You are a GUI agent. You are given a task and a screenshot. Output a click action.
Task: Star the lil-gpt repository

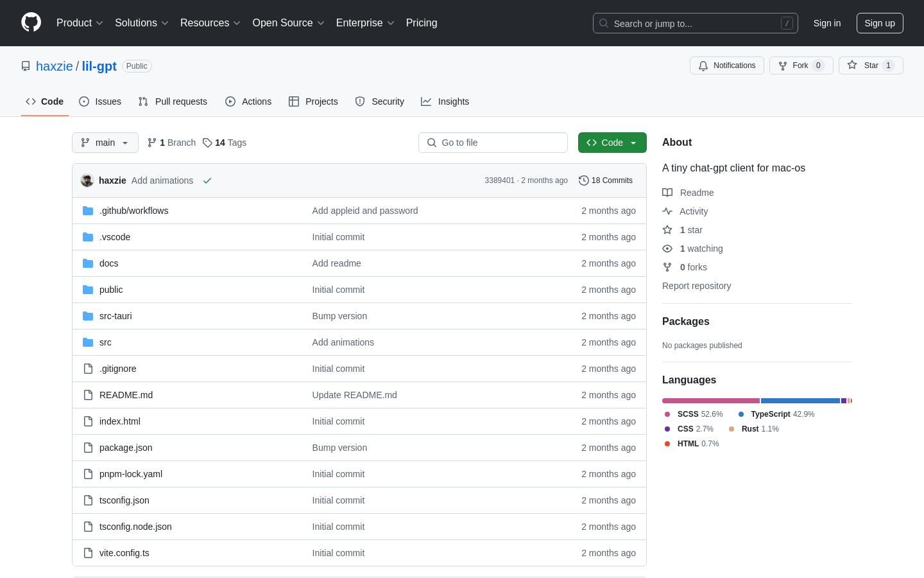(x=871, y=66)
